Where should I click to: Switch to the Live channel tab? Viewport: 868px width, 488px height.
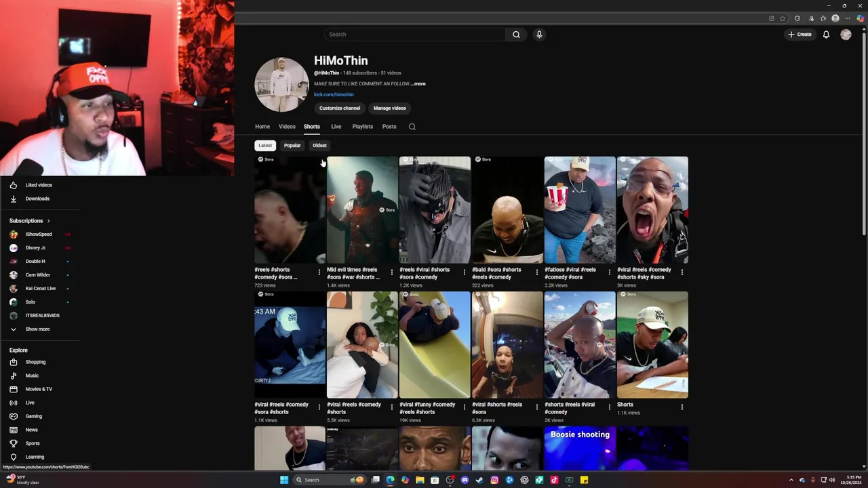point(336,127)
